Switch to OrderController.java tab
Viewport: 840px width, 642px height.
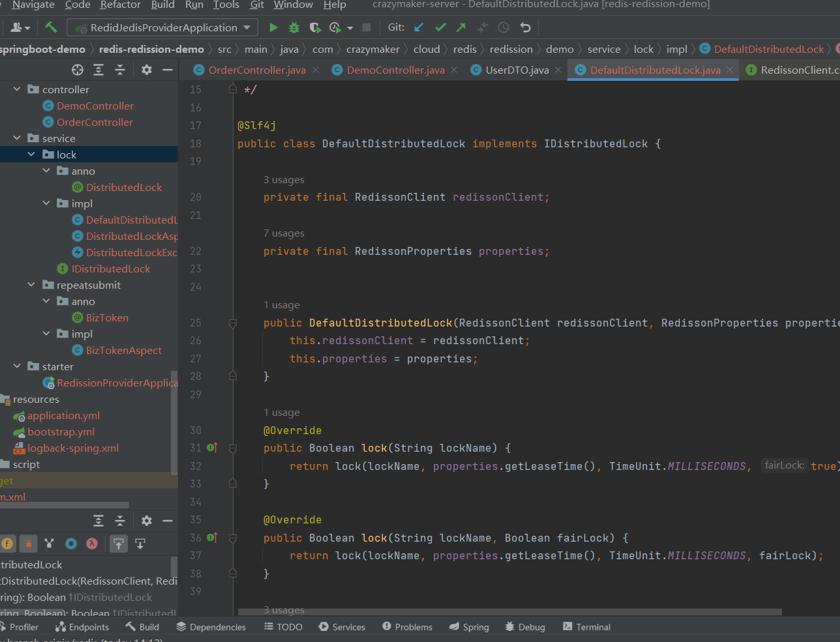(x=257, y=70)
